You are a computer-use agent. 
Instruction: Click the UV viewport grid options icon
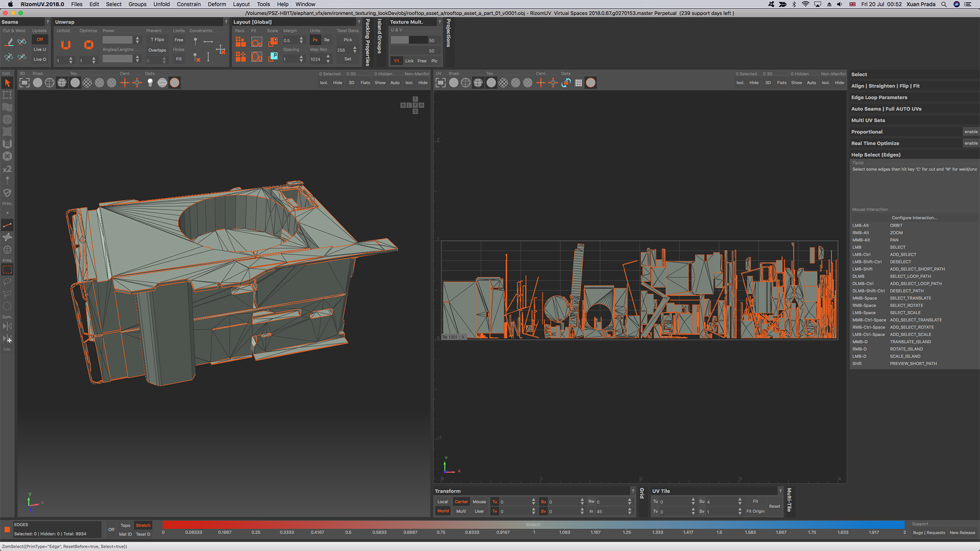click(578, 83)
